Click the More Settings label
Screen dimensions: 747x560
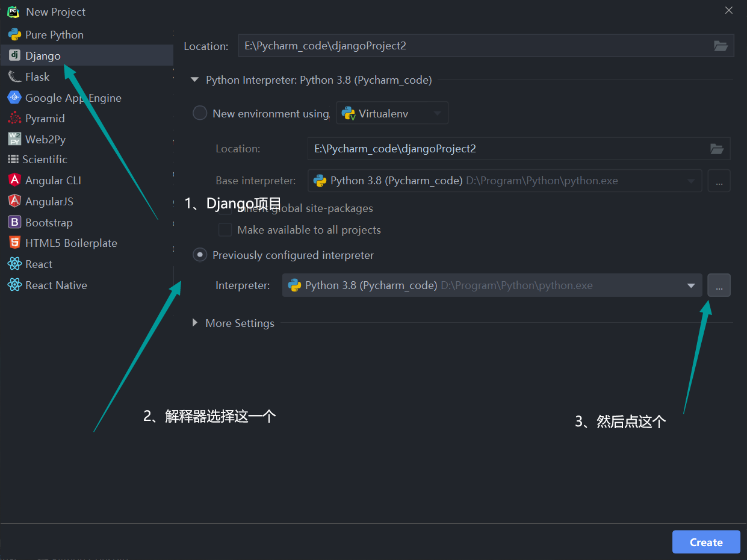coord(240,323)
